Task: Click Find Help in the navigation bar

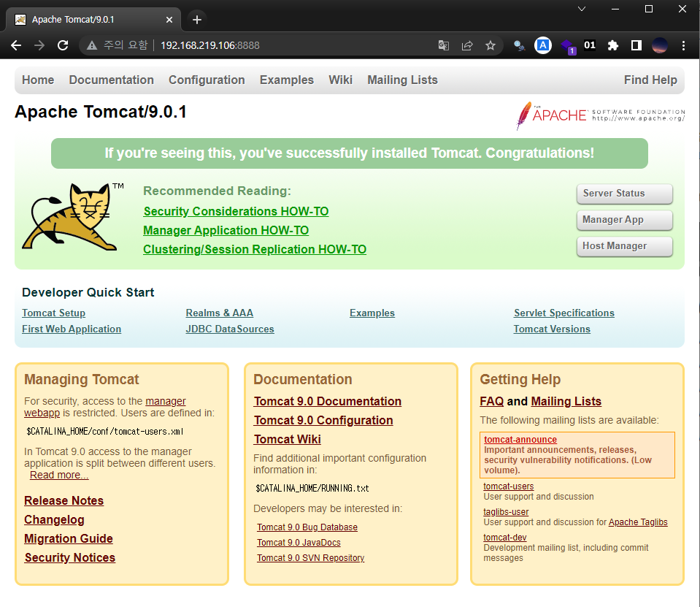Action: (x=650, y=80)
